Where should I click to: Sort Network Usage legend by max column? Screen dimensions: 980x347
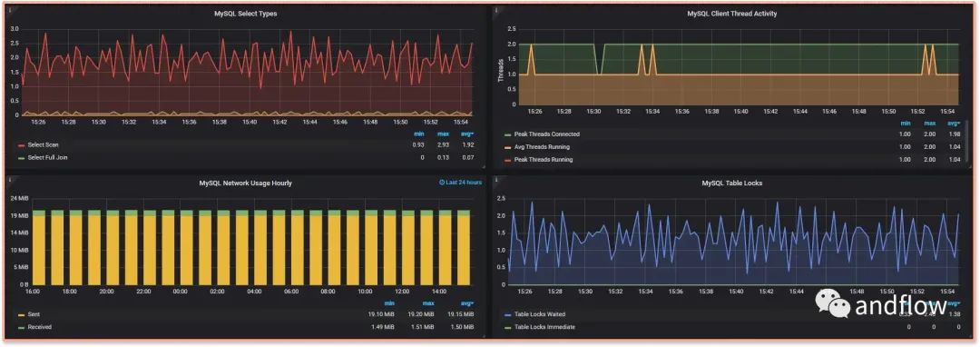coord(427,303)
